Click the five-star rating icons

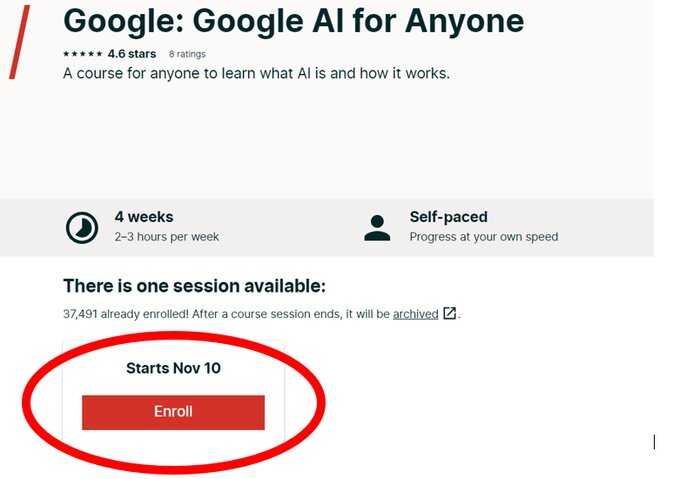pos(83,54)
